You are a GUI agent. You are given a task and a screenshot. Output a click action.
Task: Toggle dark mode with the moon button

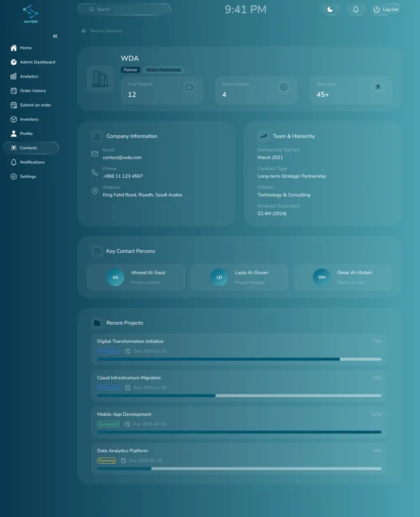point(331,9)
